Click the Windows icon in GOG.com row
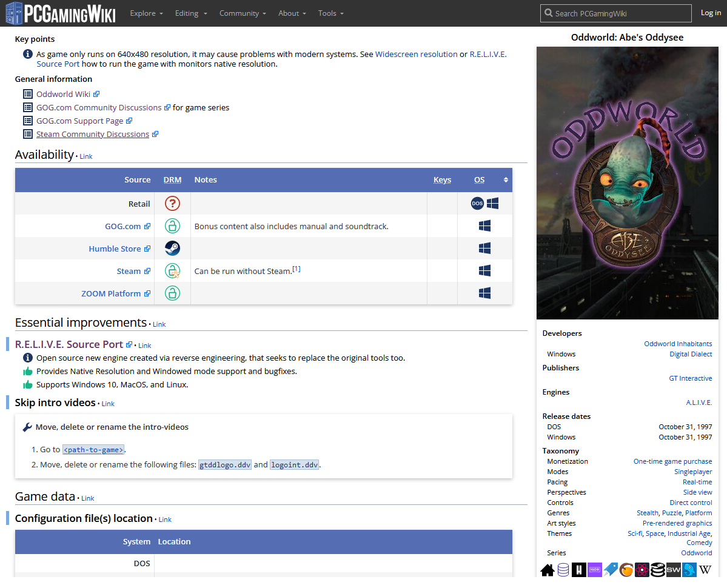The width and height of the screenshot is (727, 588). point(484,226)
